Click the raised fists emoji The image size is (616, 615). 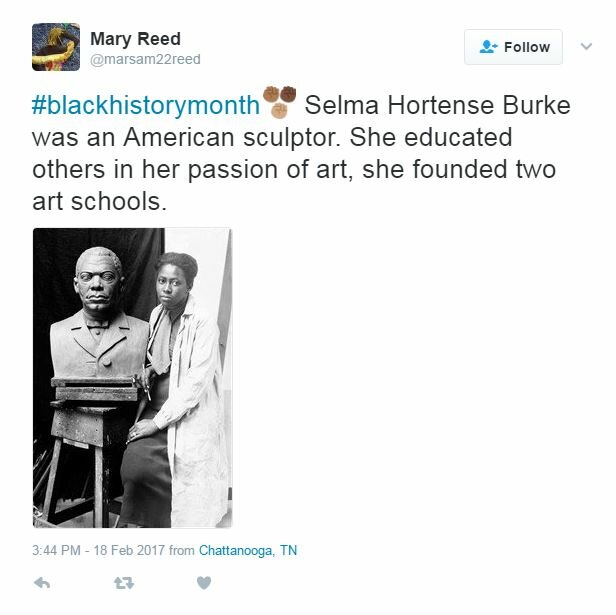click(279, 102)
